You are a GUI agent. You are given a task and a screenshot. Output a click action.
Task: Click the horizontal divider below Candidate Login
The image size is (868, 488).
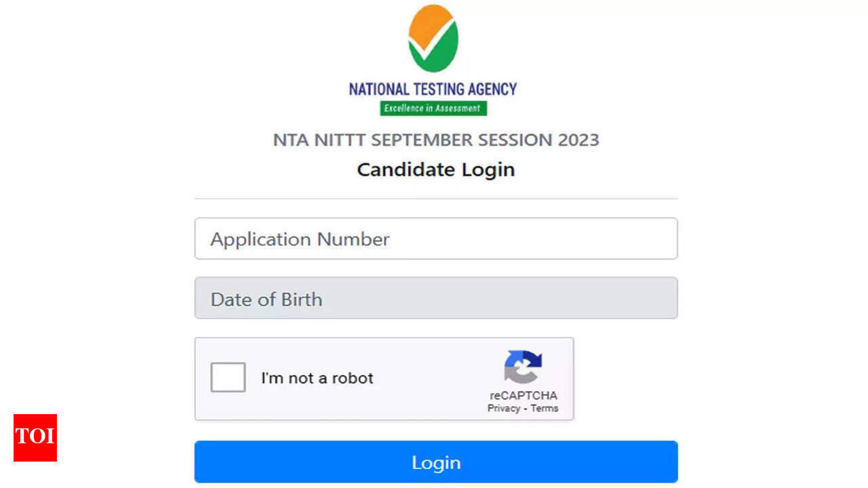(435, 199)
